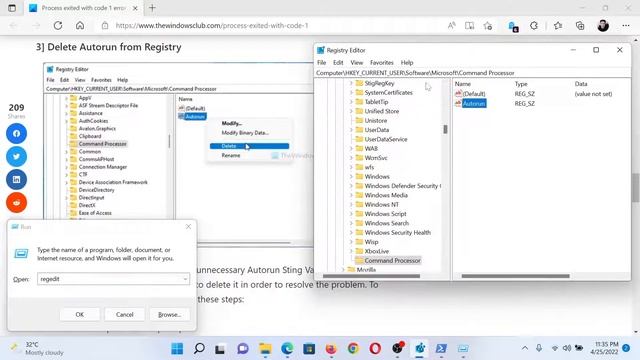Image resolution: width=640 pixels, height=360 pixels.
Task: Expand Windows Defender Security key
Action: coord(351,186)
